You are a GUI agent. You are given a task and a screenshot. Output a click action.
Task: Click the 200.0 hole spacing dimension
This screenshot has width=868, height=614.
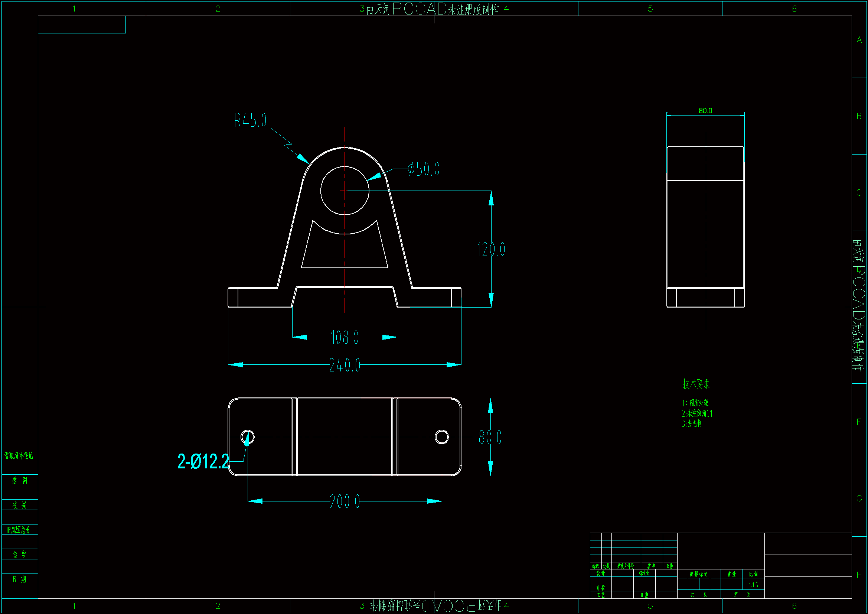(x=345, y=502)
